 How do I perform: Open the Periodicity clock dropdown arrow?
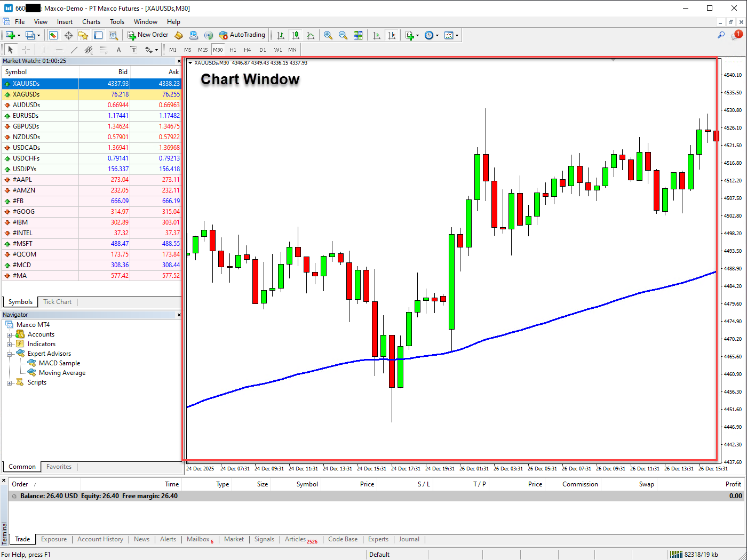tap(438, 36)
